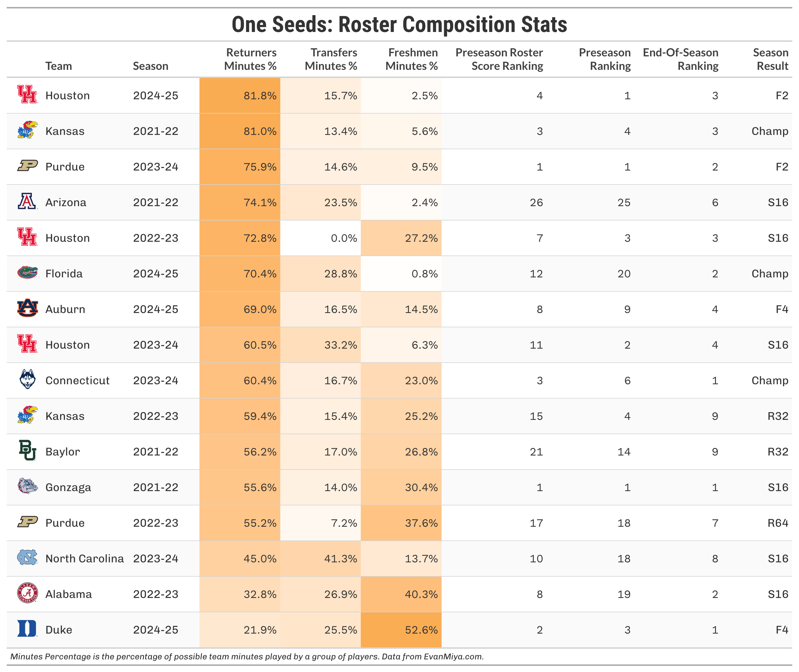Click the Connecticut Huskies logo

coord(27,379)
